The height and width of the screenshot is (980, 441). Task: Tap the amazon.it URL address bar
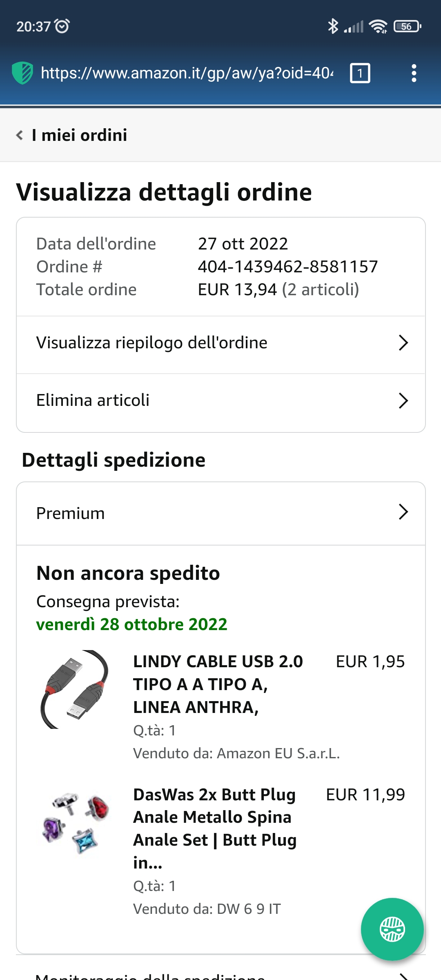pos(187,73)
